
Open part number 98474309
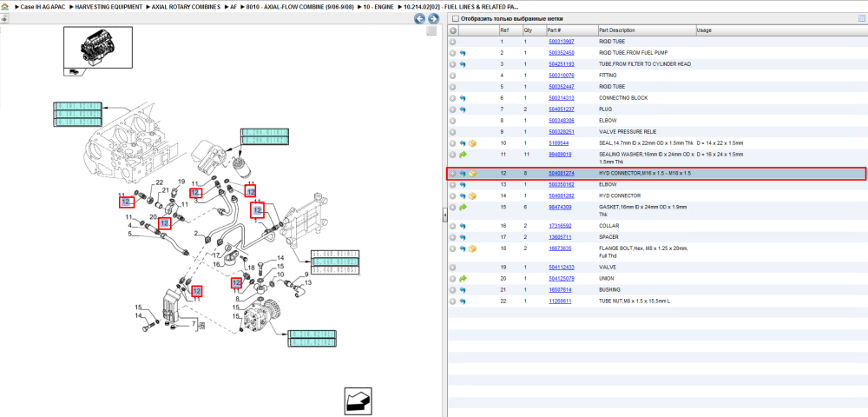[560, 207]
